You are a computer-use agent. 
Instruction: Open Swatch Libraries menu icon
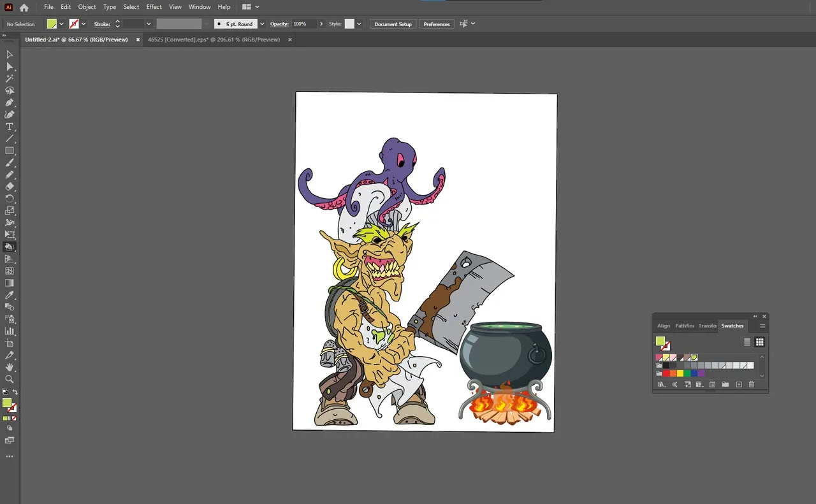point(661,384)
